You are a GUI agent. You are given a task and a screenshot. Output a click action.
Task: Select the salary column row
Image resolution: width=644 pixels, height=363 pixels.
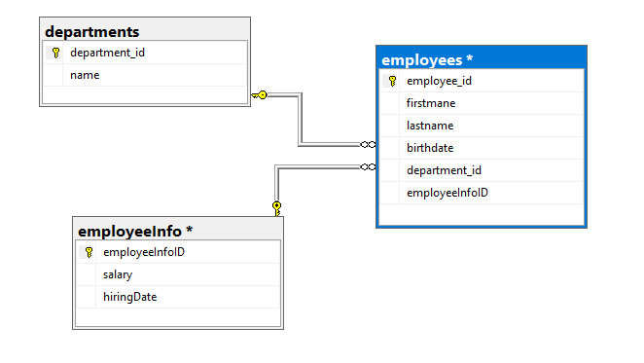pyautogui.click(x=178, y=274)
